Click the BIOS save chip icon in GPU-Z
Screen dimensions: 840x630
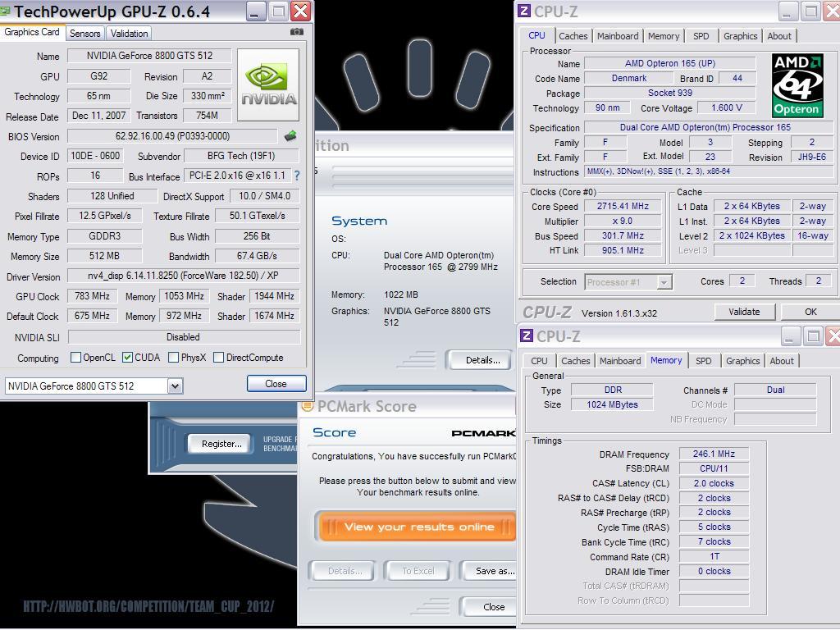tap(290, 136)
